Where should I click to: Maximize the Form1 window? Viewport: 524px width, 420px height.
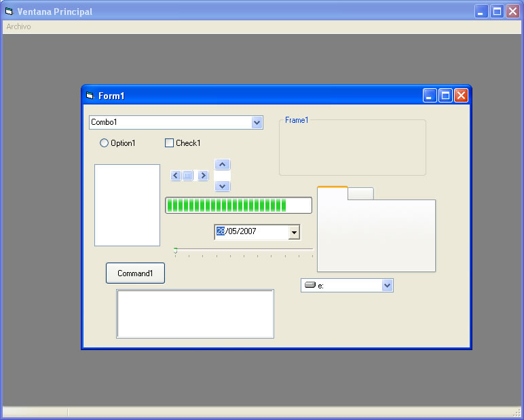446,96
